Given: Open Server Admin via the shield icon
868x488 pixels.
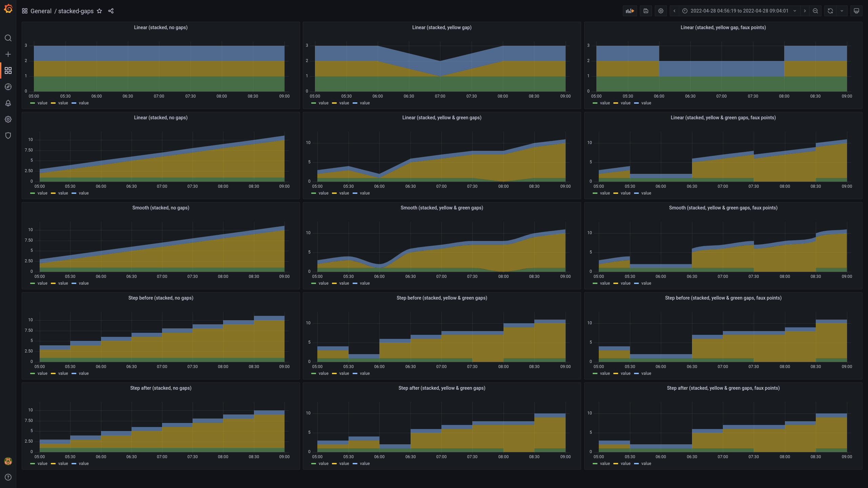Looking at the screenshot, I should [8, 136].
